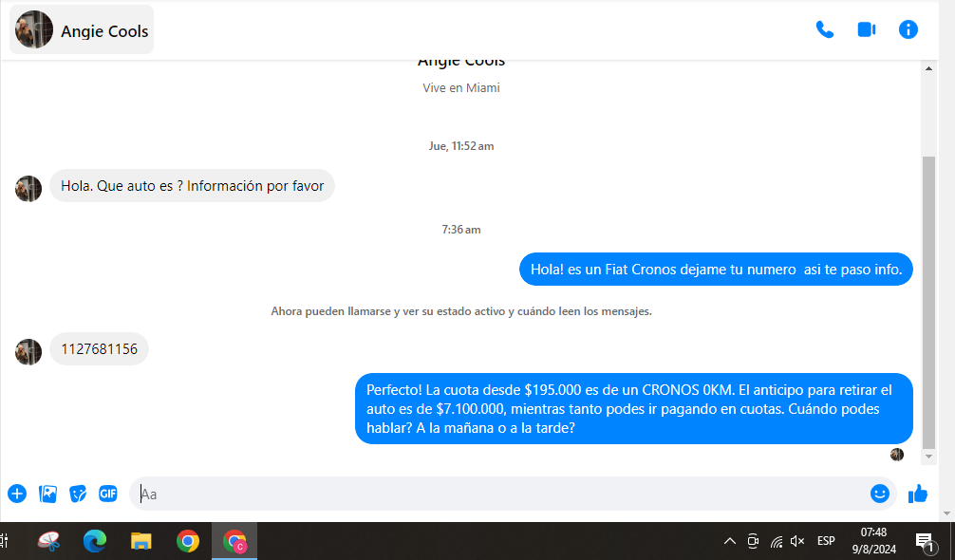Change the ESP input language
The width and height of the screenshot is (955, 560).
(826, 540)
